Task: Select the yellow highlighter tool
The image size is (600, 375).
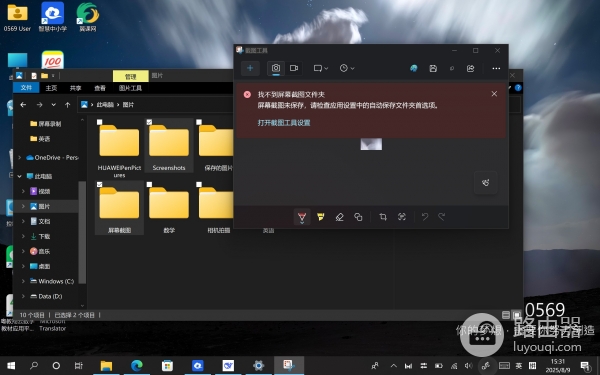Action: coord(321,217)
